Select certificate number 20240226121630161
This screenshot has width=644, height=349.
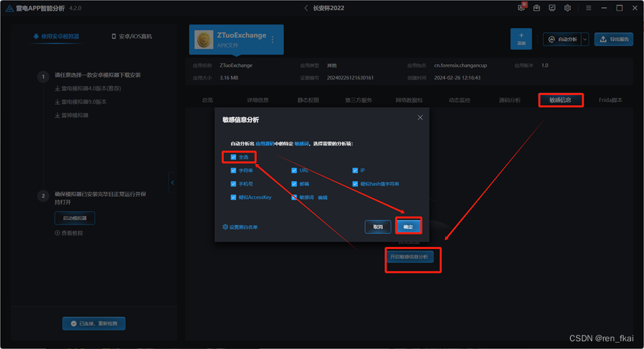click(350, 78)
